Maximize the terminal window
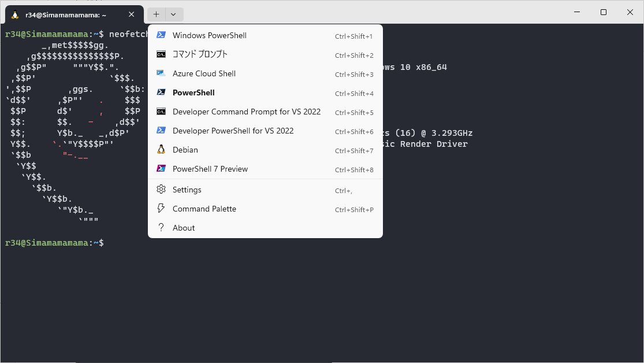The width and height of the screenshot is (644, 363). click(x=604, y=12)
